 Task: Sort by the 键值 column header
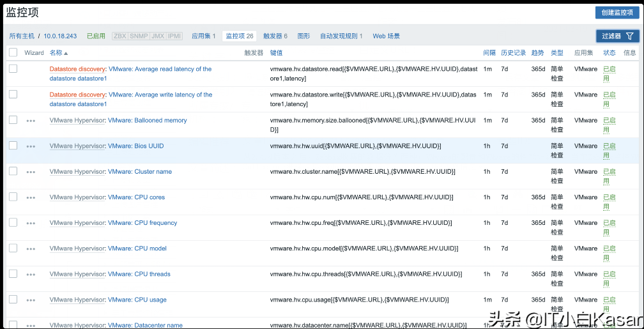pyautogui.click(x=276, y=52)
